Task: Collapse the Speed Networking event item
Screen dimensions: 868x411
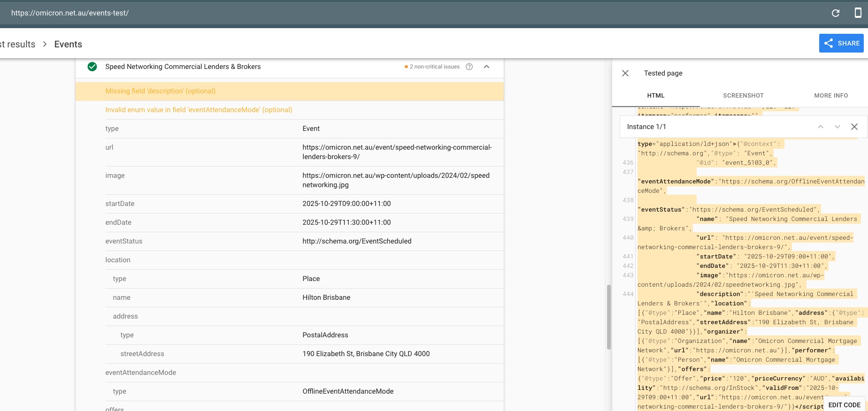Action: [x=487, y=67]
